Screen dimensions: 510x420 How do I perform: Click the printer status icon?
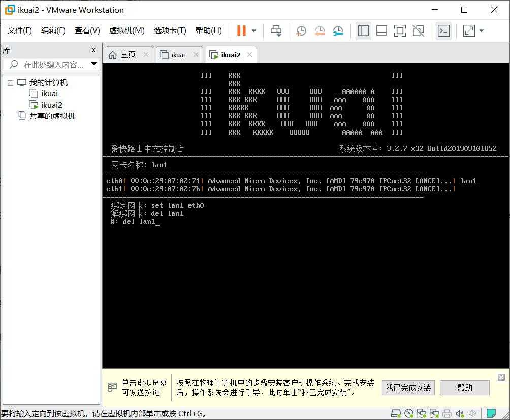point(447,414)
